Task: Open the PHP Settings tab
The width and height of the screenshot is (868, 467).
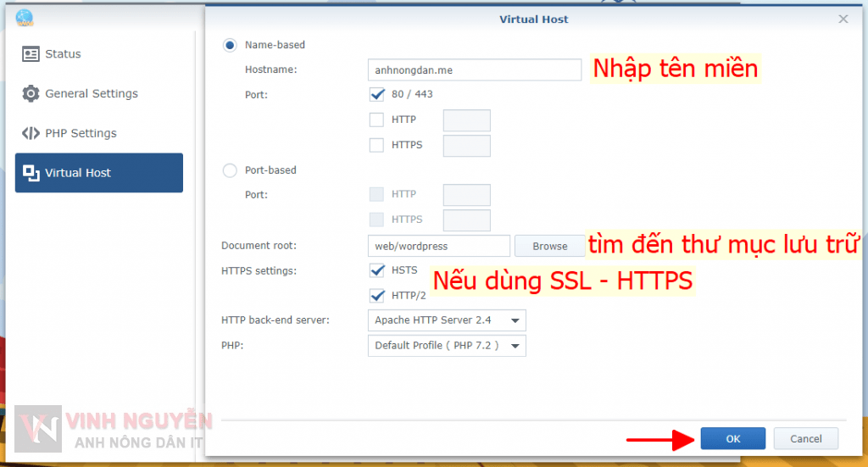Action: pos(81,133)
